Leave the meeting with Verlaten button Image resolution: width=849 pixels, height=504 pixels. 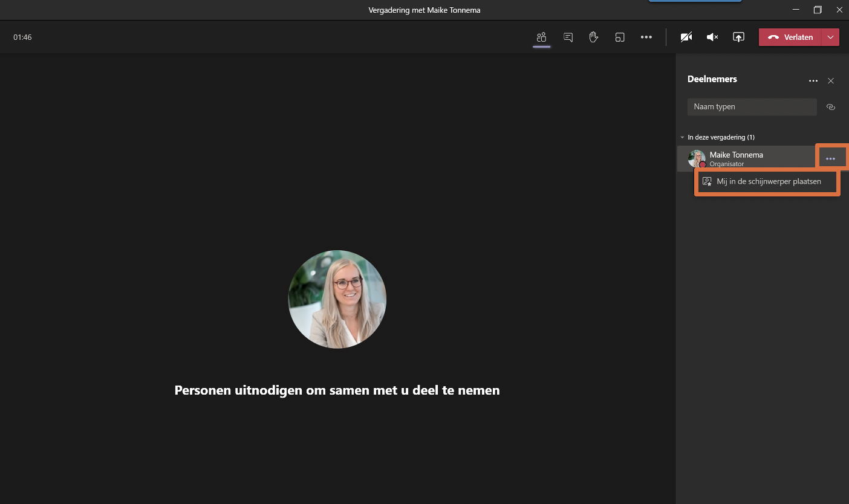point(790,37)
